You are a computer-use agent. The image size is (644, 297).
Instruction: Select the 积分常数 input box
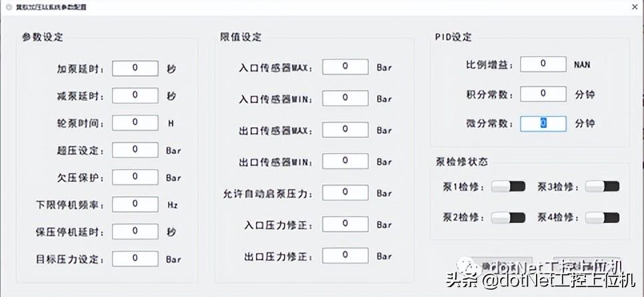click(543, 94)
